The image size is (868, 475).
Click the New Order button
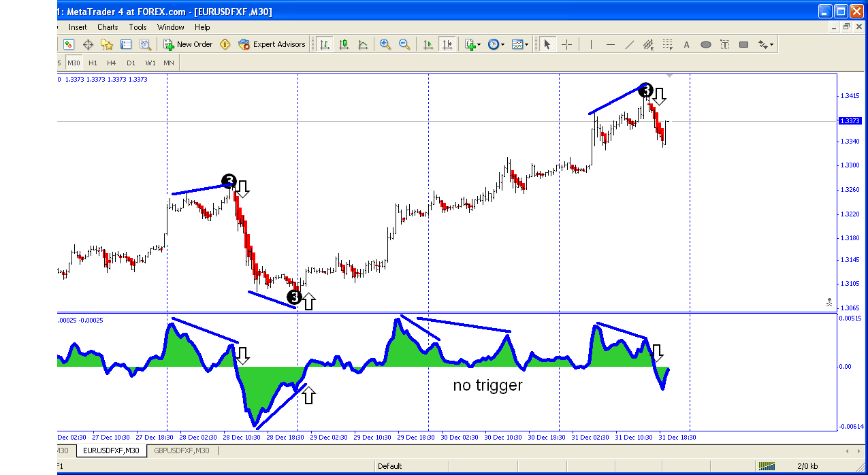pos(188,44)
